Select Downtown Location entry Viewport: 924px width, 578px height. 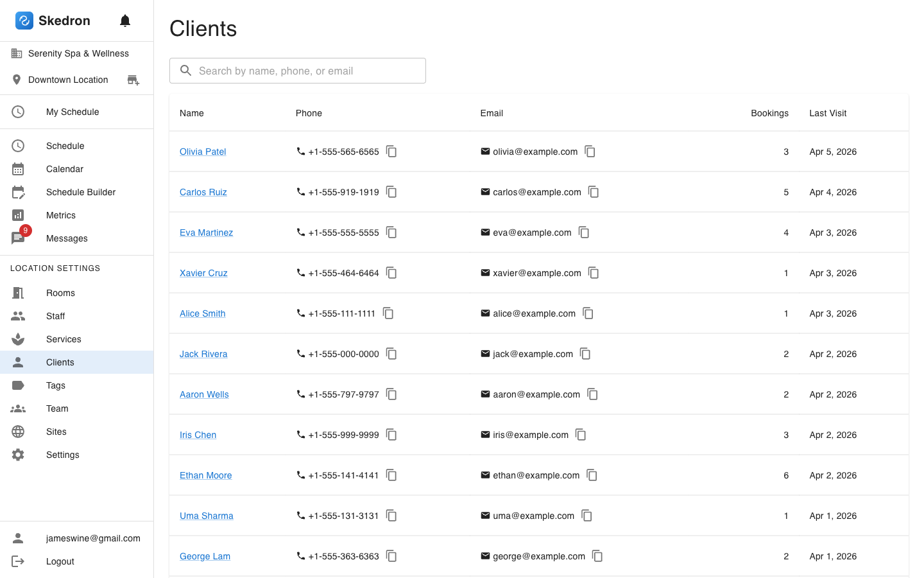pos(68,80)
